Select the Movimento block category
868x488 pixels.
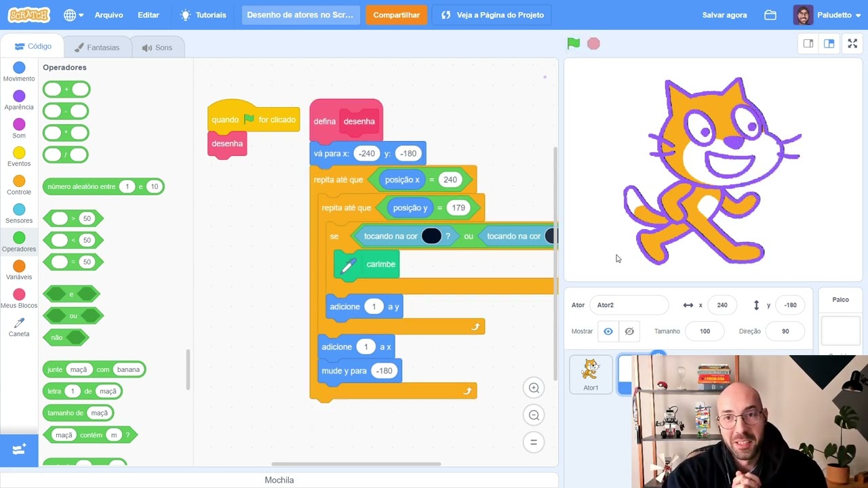point(19,72)
